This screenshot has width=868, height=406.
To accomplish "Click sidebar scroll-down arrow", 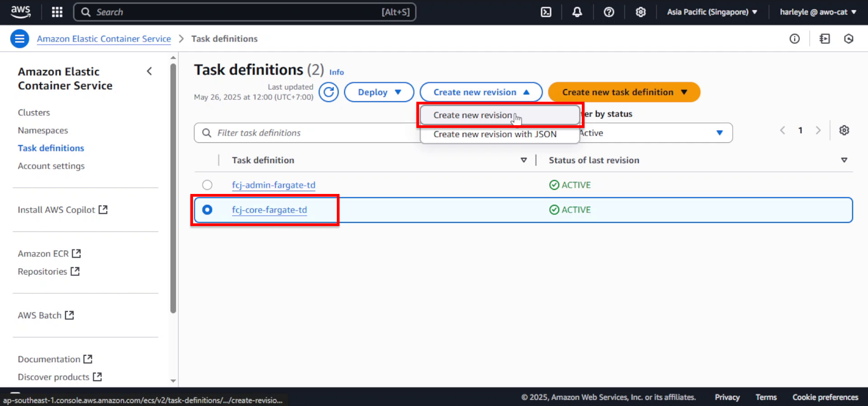I will pyautogui.click(x=173, y=381).
